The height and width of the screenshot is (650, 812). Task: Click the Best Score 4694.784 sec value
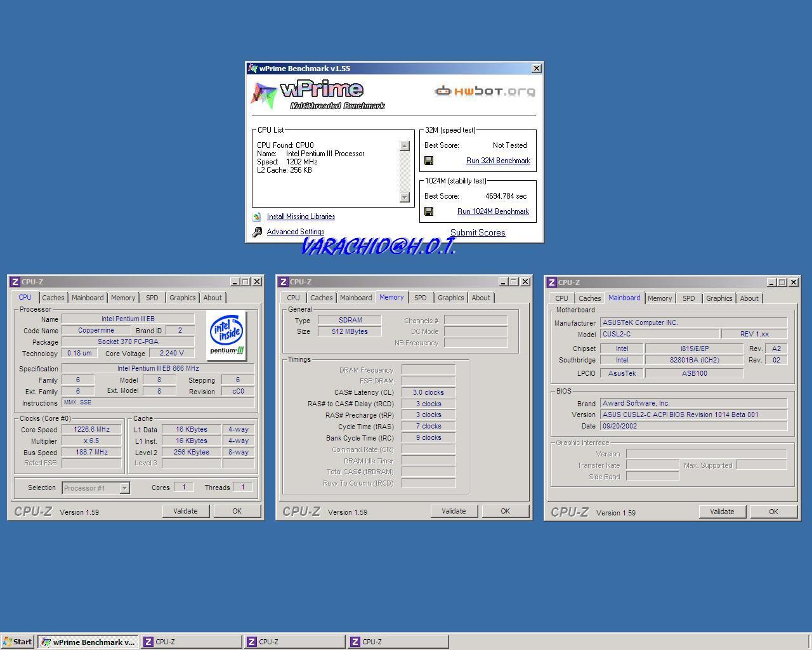pyautogui.click(x=506, y=196)
